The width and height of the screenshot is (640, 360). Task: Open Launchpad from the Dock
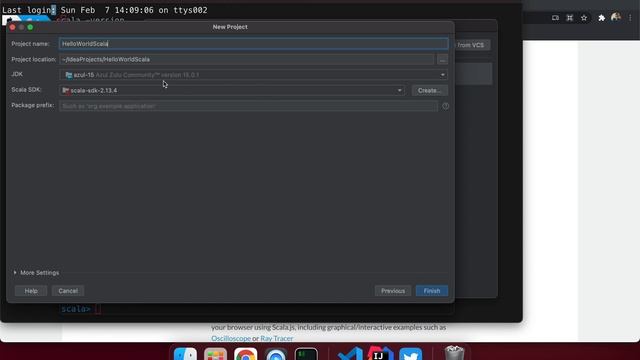(x=216, y=354)
